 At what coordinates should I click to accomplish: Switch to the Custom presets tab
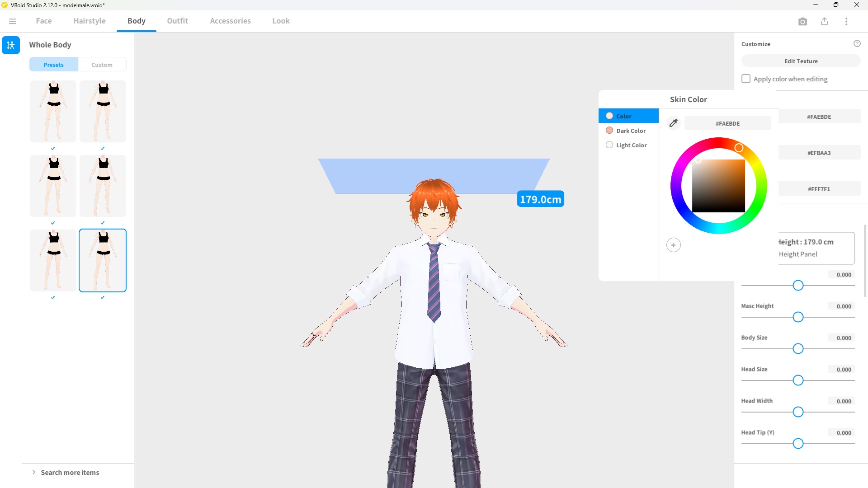click(102, 64)
